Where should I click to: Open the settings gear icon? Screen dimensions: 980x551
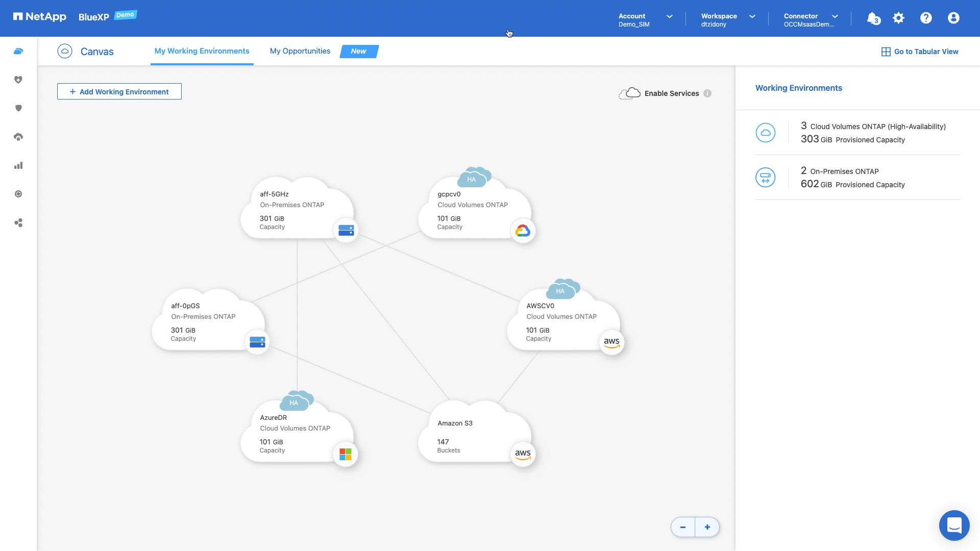[x=898, y=18]
